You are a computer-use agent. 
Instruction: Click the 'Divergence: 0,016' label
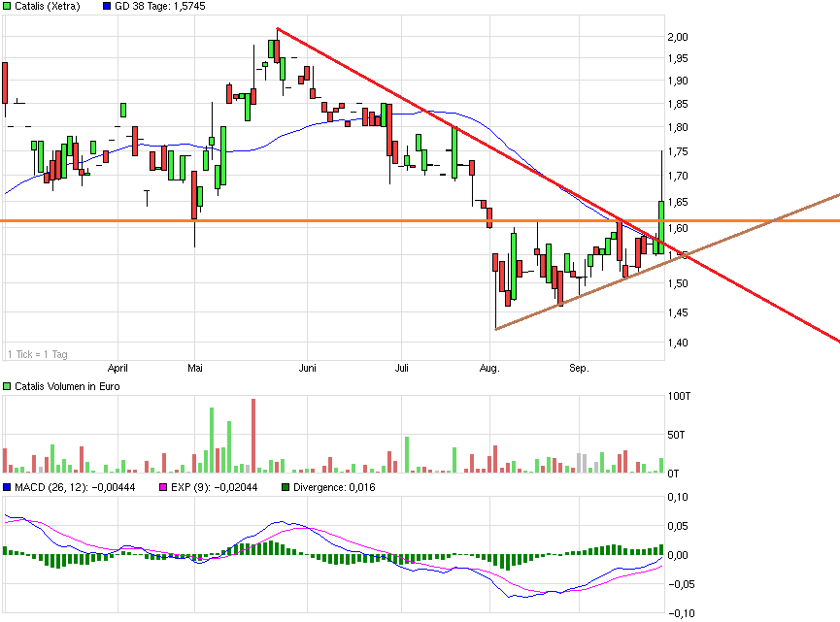point(334,488)
